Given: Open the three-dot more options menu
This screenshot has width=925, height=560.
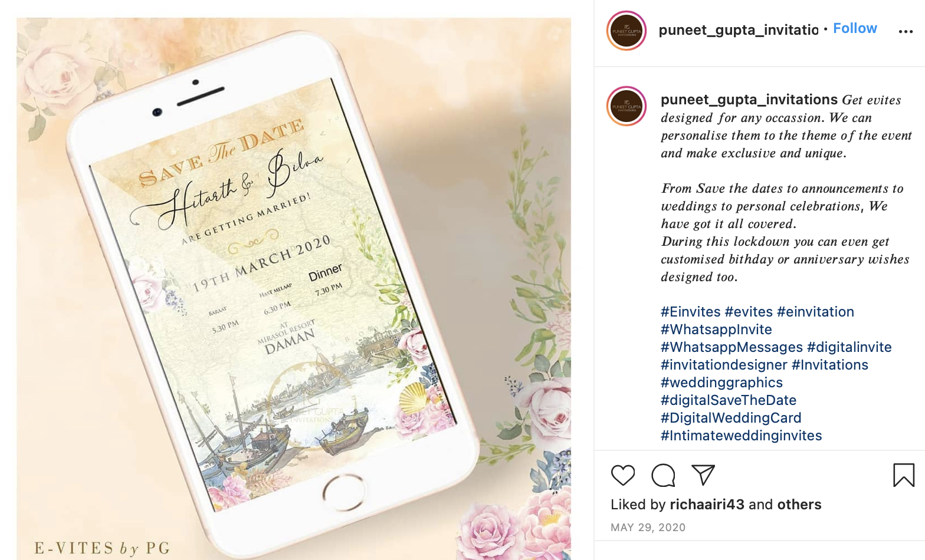Looking at the screenshot, I should pos(906,31).
